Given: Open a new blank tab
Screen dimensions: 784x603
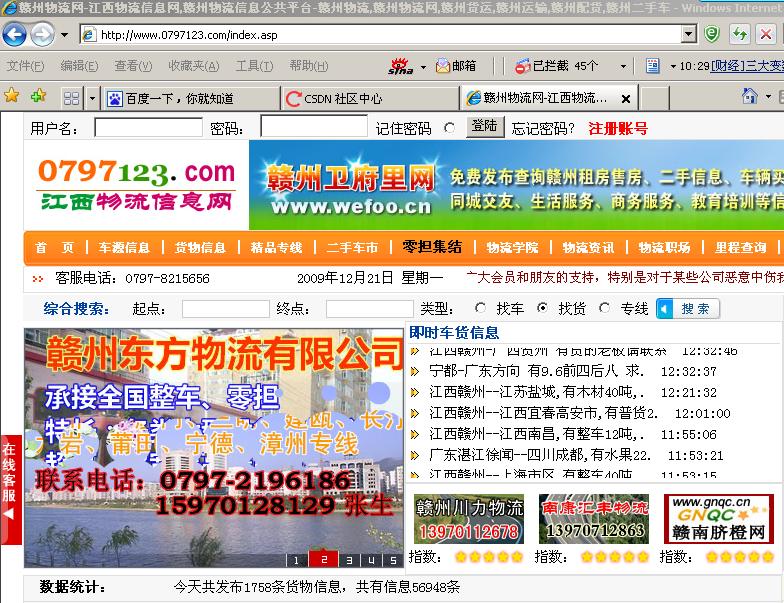Looking at the screenshot, I should pyautogui.click(x=654, y=98).
